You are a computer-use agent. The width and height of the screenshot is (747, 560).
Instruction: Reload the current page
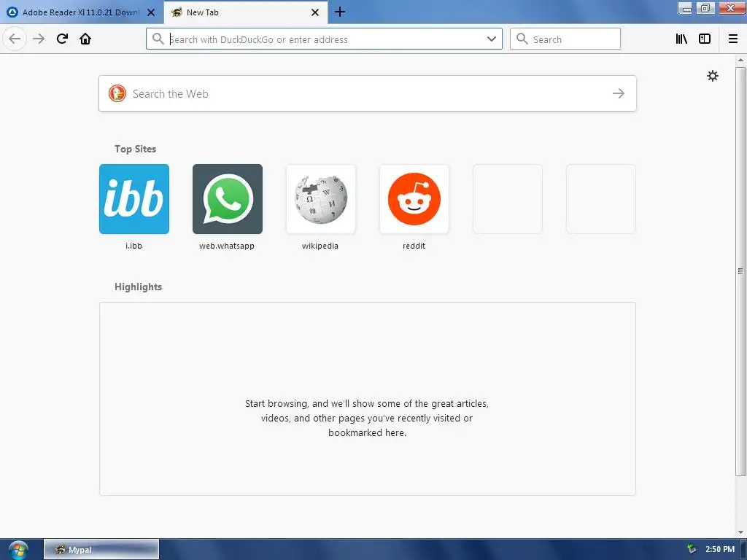point(62,39)
